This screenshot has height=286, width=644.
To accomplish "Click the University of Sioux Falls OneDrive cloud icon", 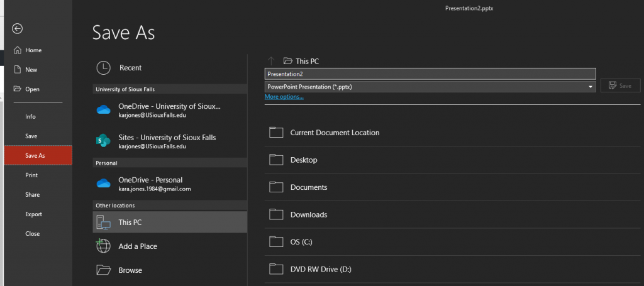I will pos(103,109).
